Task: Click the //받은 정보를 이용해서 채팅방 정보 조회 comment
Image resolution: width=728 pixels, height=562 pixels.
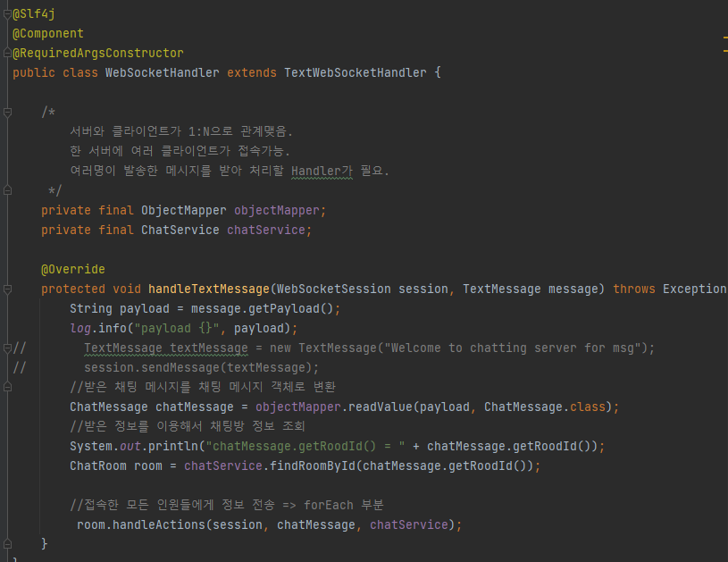Action: tap(187, 426)
